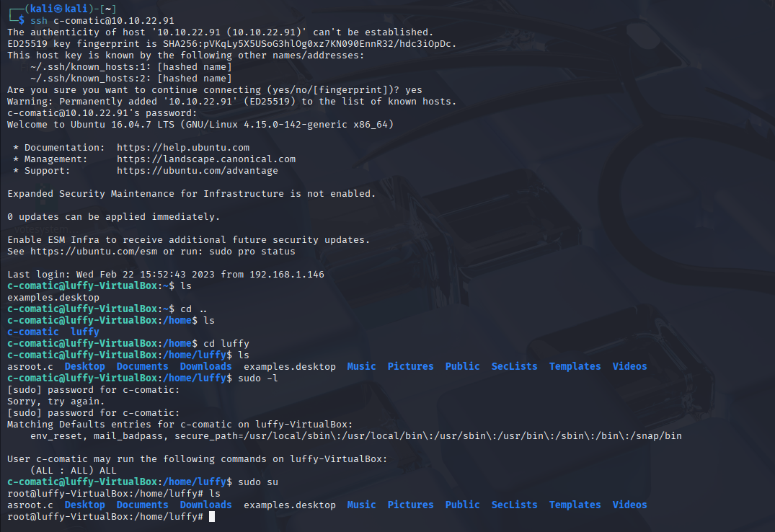Select the luffy home directory name

(84, 331)
